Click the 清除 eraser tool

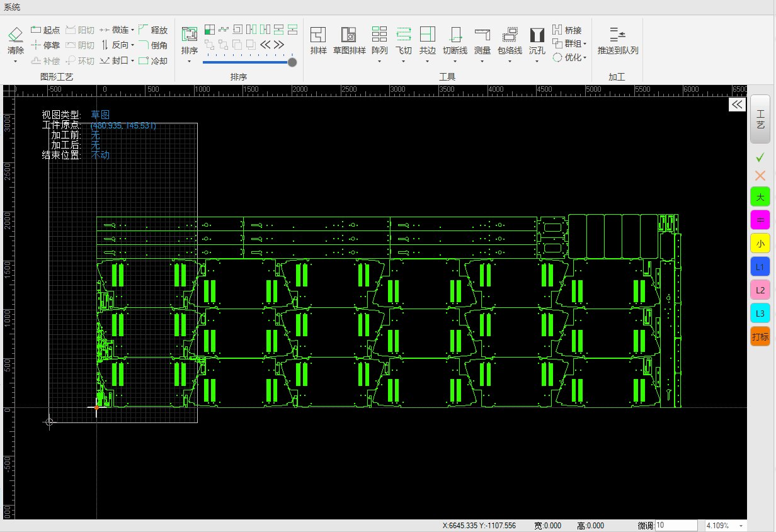point(16,40)
